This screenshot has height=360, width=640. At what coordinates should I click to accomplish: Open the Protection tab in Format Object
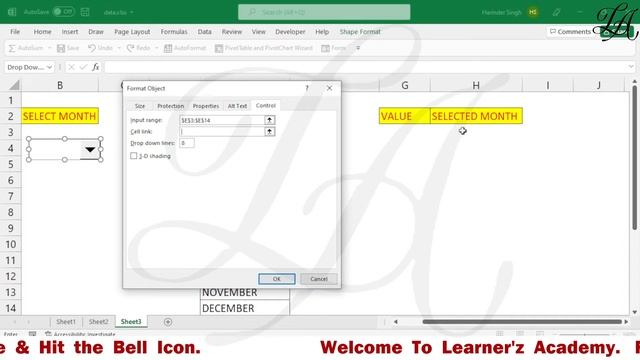pyautogui.click(x=171, y=106)
